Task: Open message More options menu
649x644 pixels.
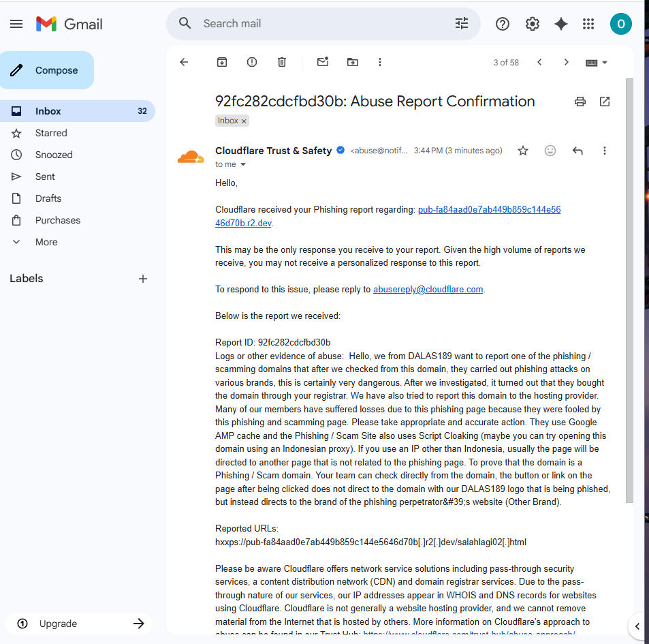Action: click(x=604, y=151)
